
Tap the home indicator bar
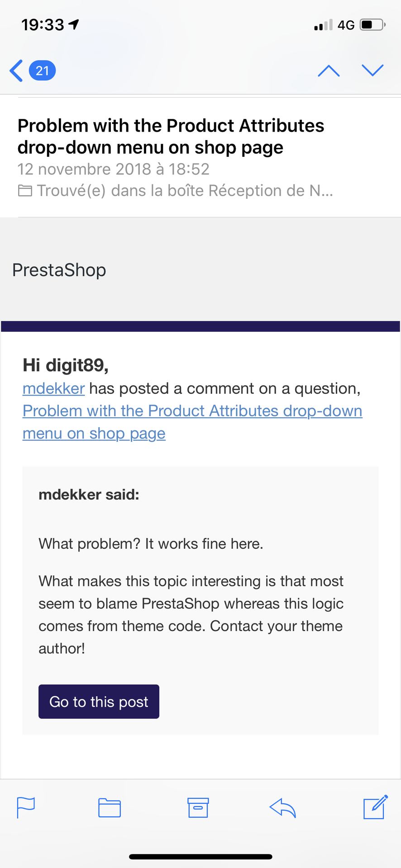[200, 857]
